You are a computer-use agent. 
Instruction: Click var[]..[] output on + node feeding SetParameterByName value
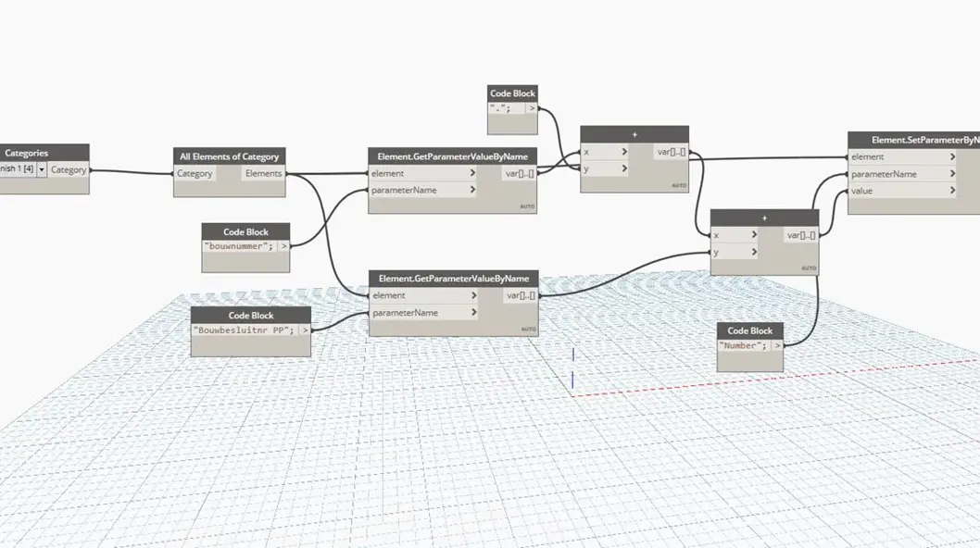[802, 235]
